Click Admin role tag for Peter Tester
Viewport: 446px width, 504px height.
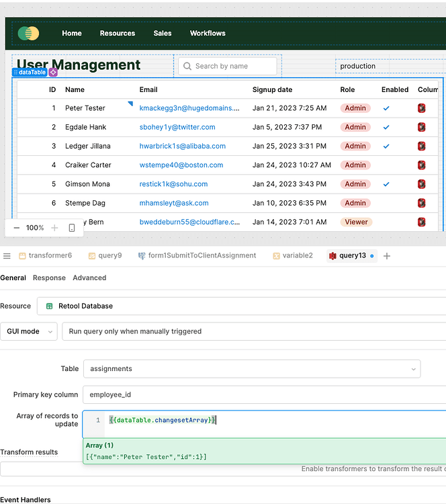(x=355, y=108)
